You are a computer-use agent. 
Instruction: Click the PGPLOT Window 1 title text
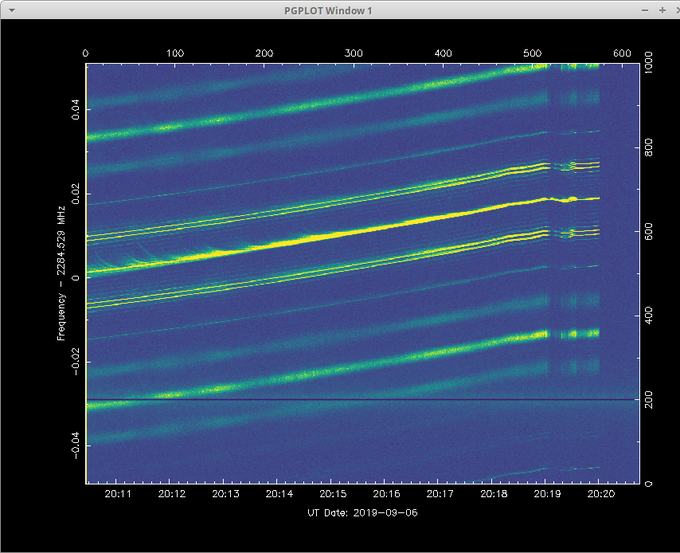(328, 10)
